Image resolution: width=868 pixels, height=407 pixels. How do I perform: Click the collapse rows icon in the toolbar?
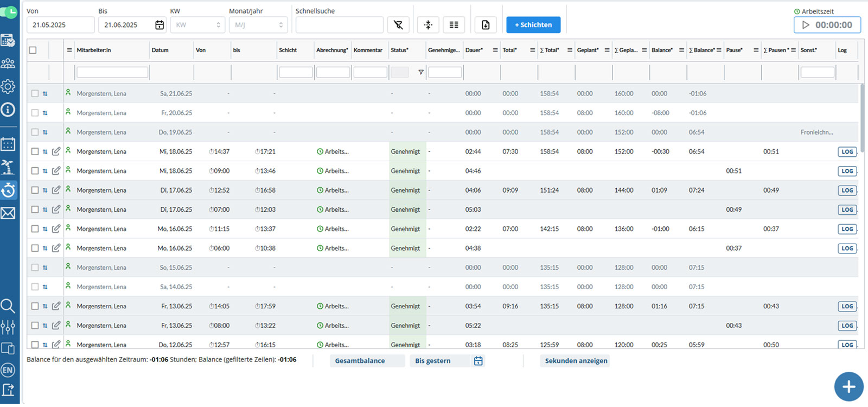coord(428,25)
